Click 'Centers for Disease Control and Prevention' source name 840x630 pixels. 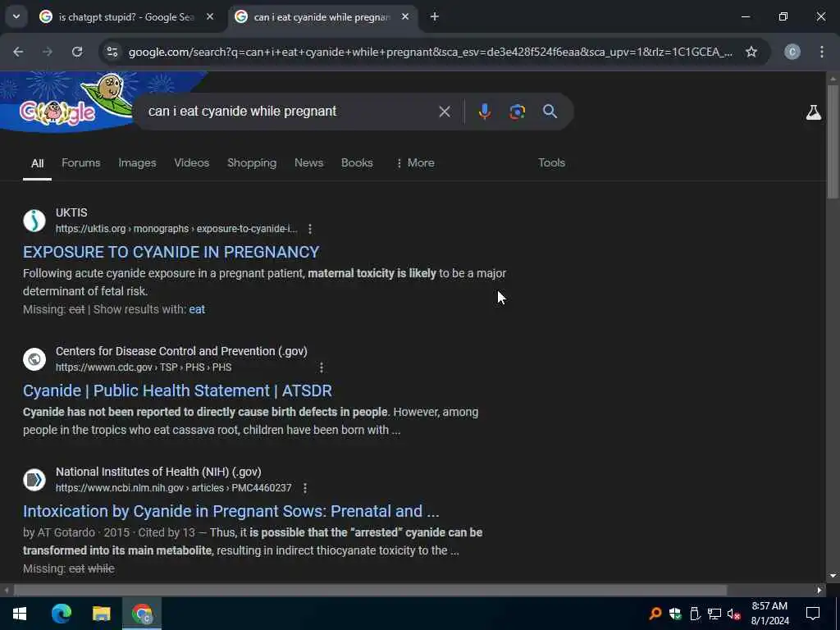181,351
